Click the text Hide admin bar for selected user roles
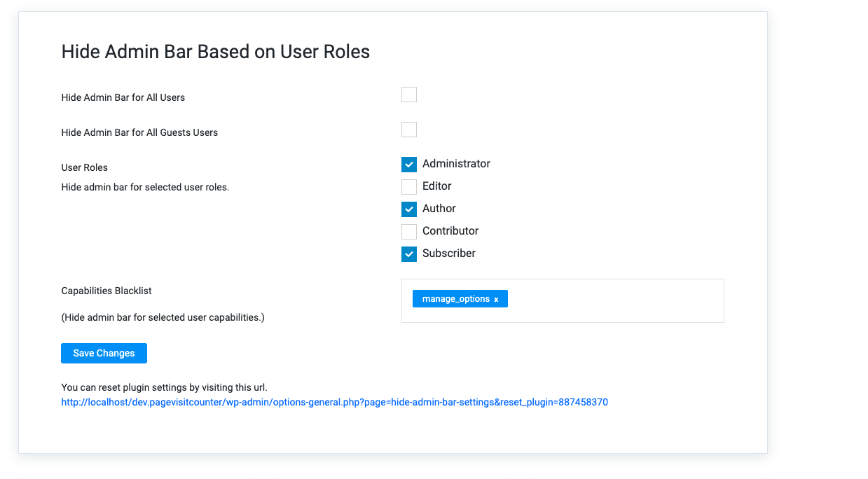 145,187
